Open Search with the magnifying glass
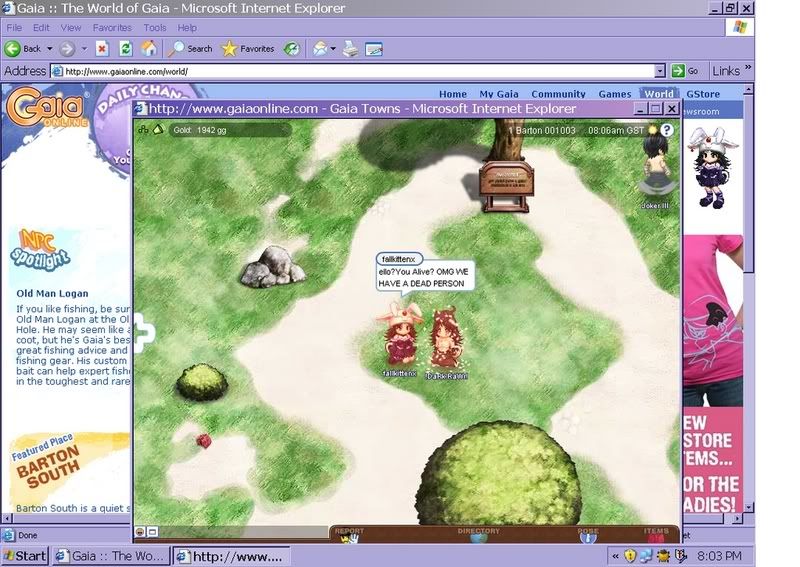This screenshot has height=567, width=800. [x=190, y=49]
